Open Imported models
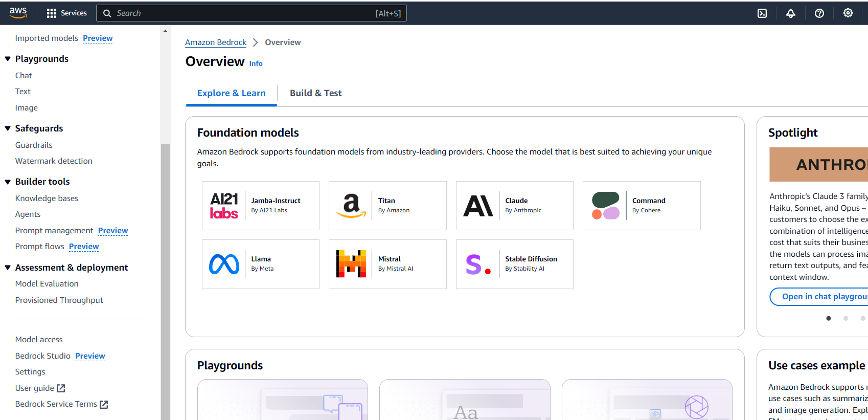Screen dimensions: 868x420 [47, 38]
